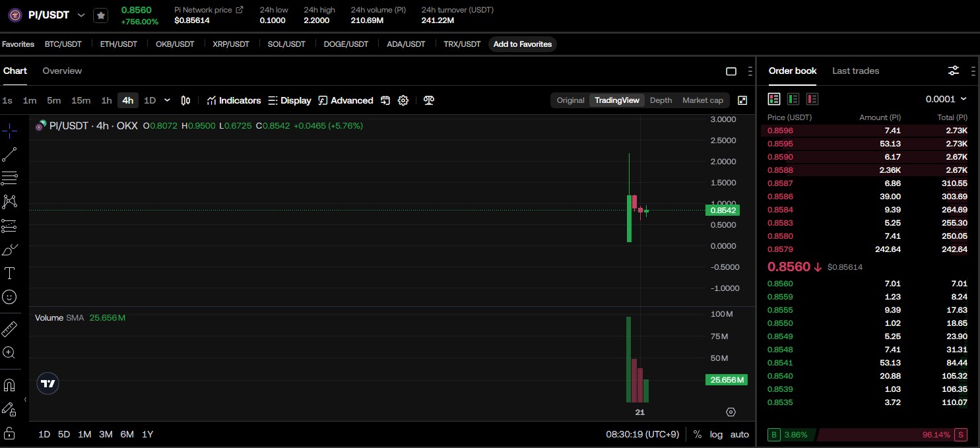
Task: Open the Indicators menu
Action: click(234, 100)
